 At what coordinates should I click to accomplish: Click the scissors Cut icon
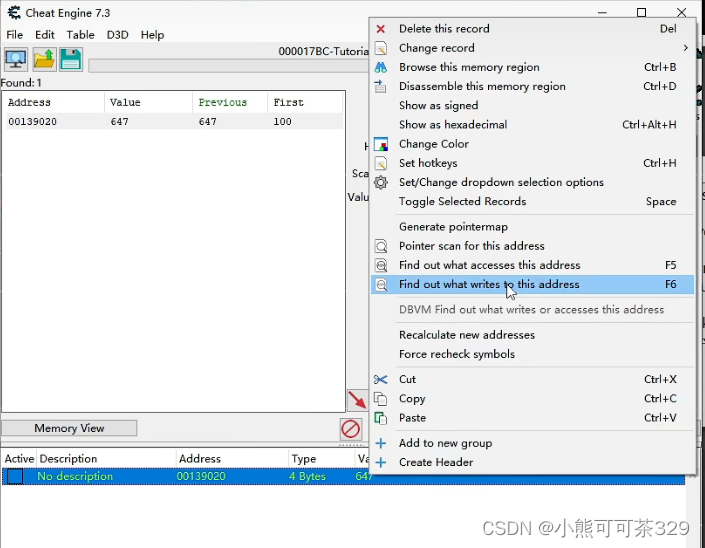tap(380, 379)
